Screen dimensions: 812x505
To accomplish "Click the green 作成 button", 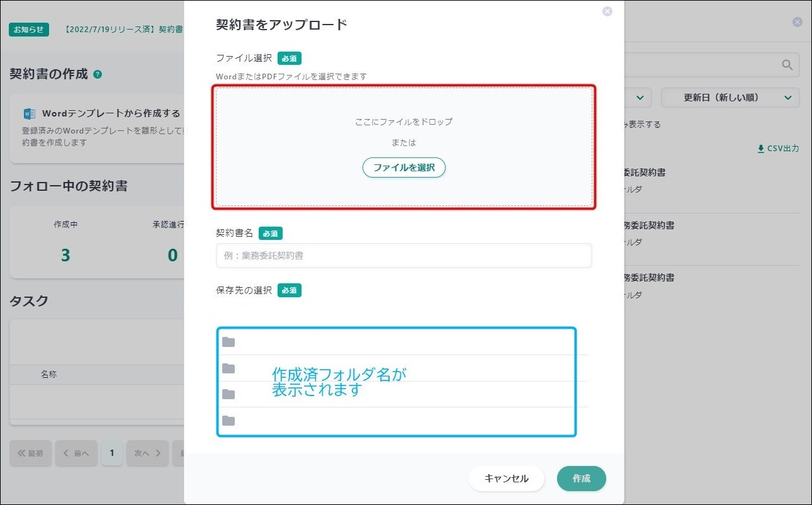I will click(x=581, y=479).
